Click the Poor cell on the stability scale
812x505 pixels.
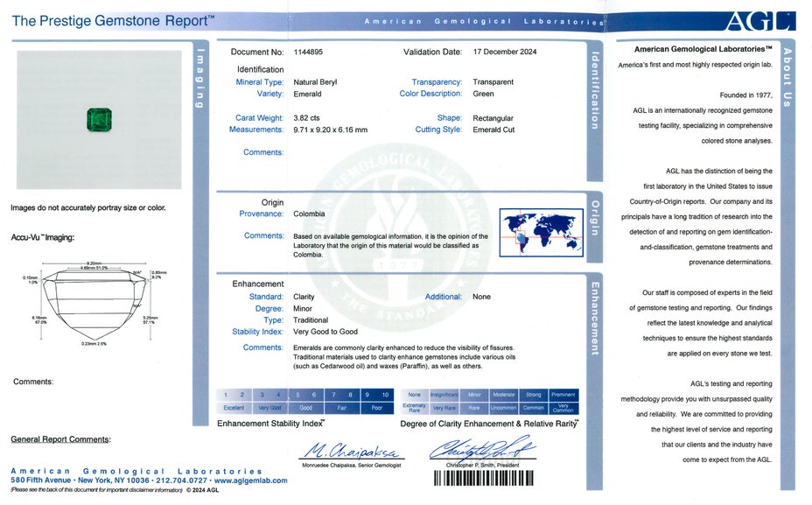click(x=377, y=408)
